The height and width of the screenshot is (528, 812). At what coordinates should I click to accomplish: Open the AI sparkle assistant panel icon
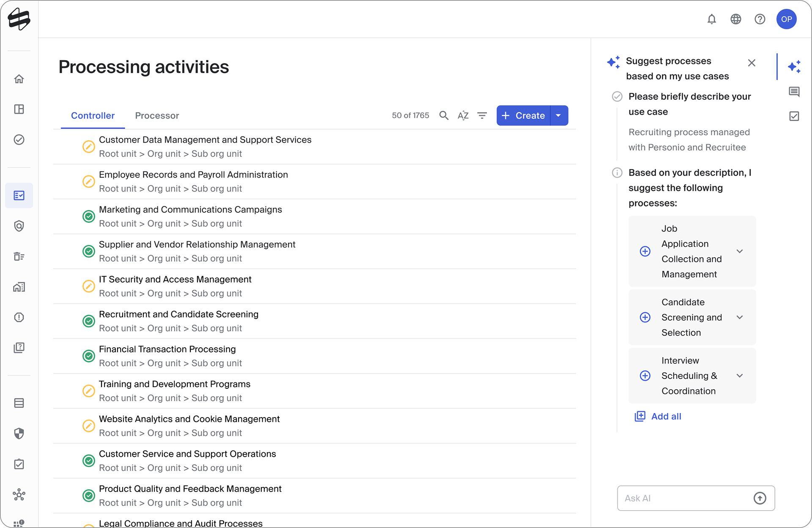click(794, 67)
